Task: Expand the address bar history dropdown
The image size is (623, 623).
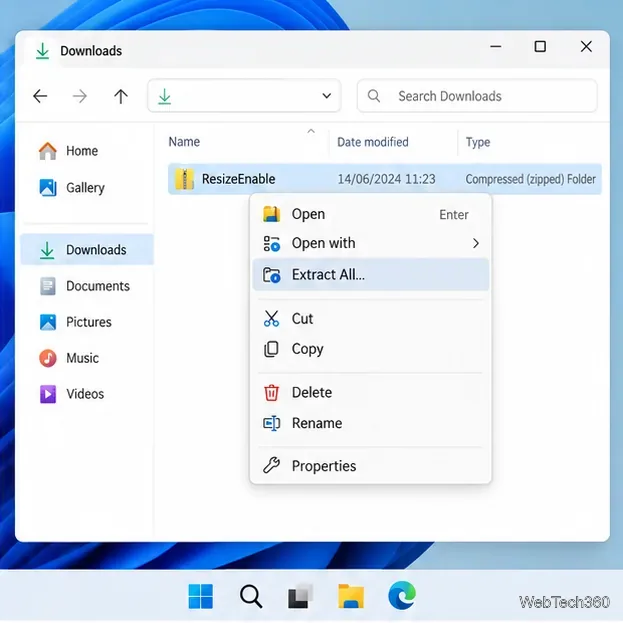Action: tap(327, 96)
